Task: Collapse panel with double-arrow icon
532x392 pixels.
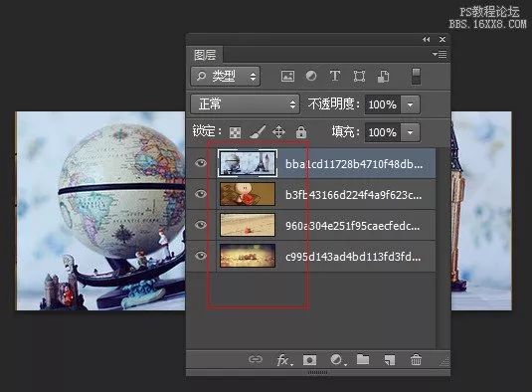Action: (427, 40)
